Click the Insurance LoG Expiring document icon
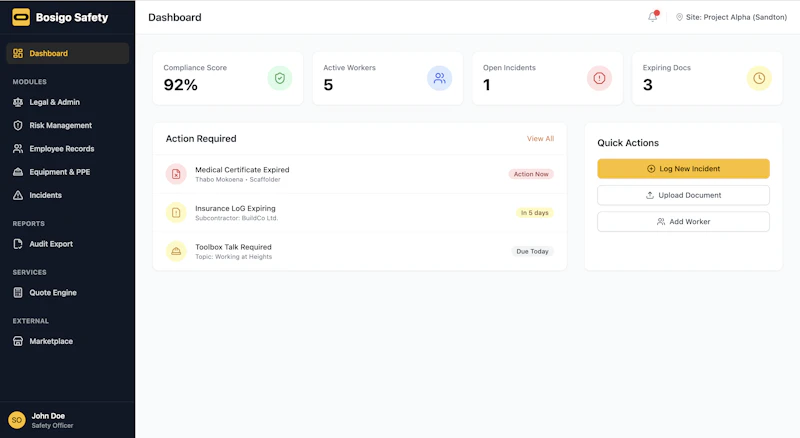800x438 pixels. pos(176,212)
